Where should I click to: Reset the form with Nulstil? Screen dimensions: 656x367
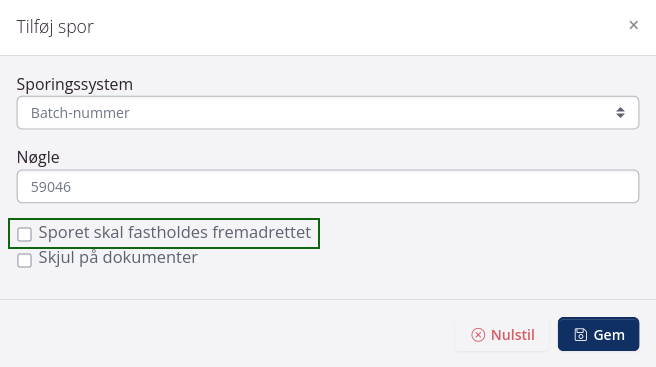point(502,334)
